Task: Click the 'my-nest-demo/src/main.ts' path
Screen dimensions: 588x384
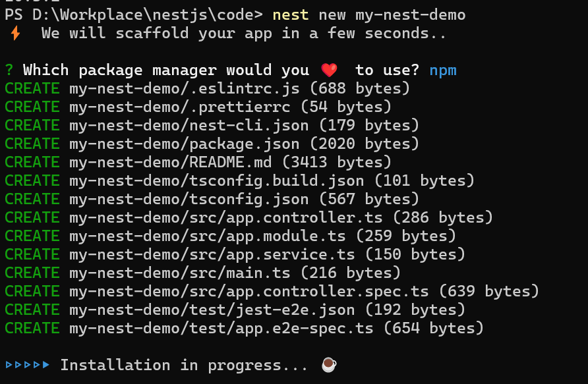Action: pos(180,273)
